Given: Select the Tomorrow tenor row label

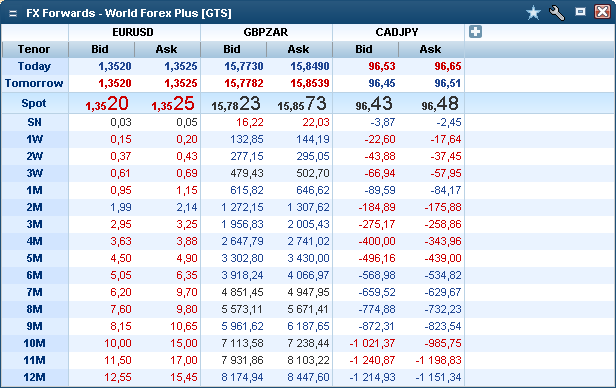Looking at the screenshot, I should coord(34,83).
